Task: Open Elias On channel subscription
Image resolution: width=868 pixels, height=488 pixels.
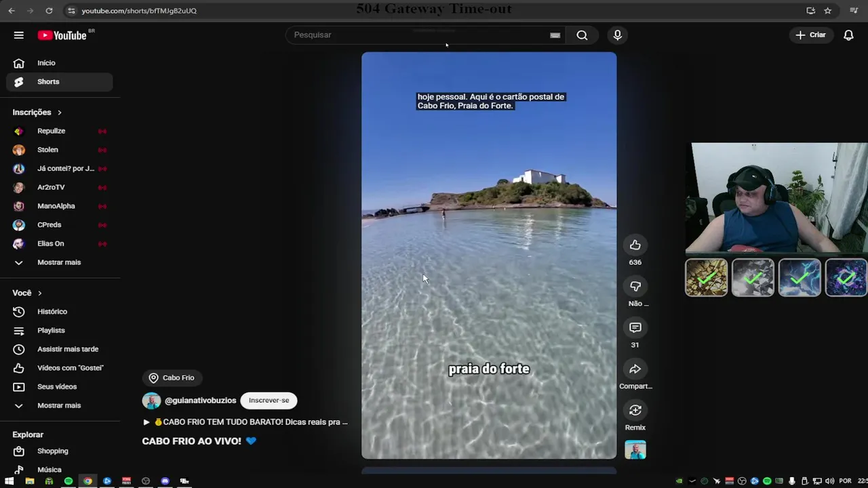Action: click(x=60, y=243)
